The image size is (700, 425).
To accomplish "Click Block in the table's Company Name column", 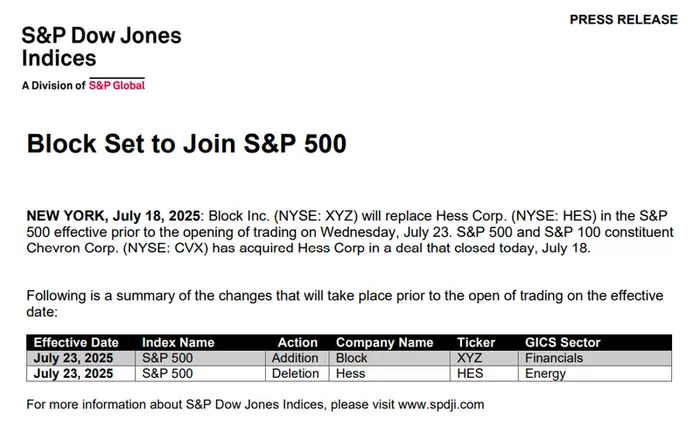I will 352,358.
